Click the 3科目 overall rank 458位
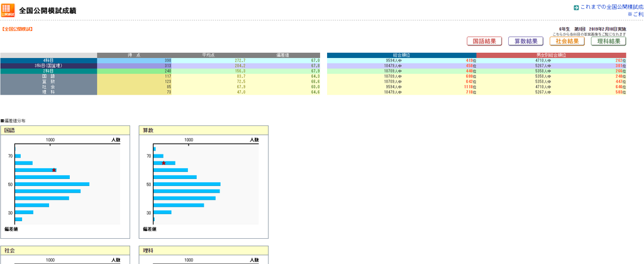The height and width of the screenshot is (264, 644). pyautogui.click(x=470, y=66)
